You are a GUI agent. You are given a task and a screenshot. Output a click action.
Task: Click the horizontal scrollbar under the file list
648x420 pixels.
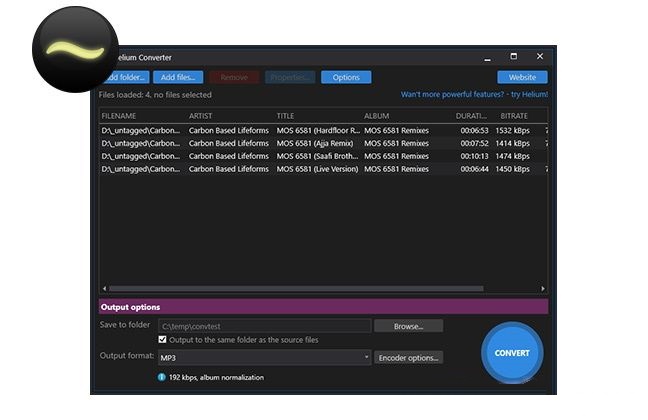tap(300, 289)
